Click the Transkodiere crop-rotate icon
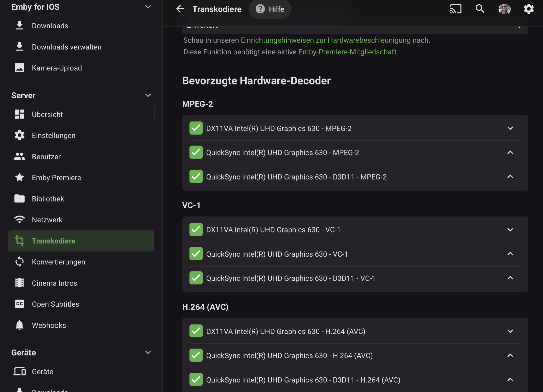543x392 pixels. click(20, 241)
